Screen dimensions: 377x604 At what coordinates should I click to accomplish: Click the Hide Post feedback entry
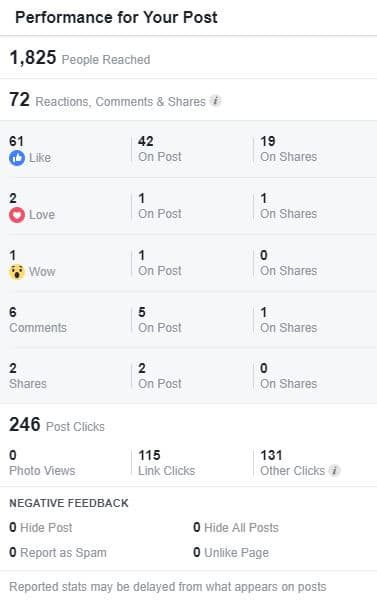click(41, 527)
